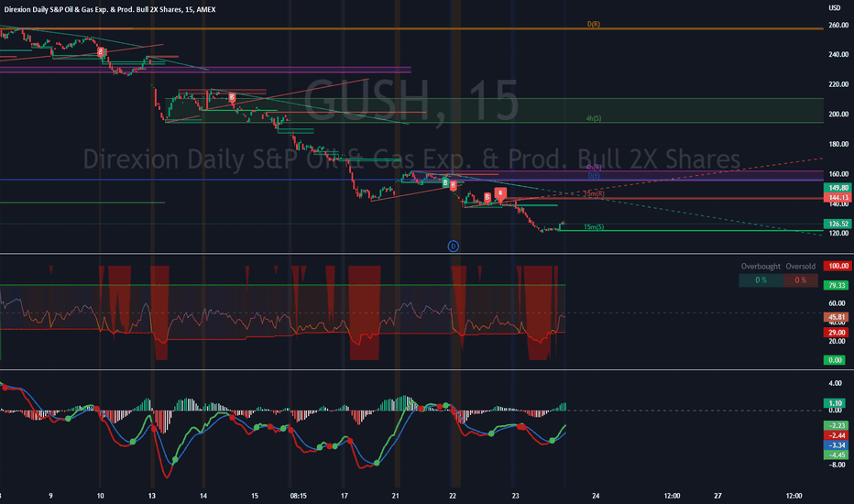This screenshot has height=504, width=854.
Task: Click the green -4.45 MACD value
Action: 837,455
